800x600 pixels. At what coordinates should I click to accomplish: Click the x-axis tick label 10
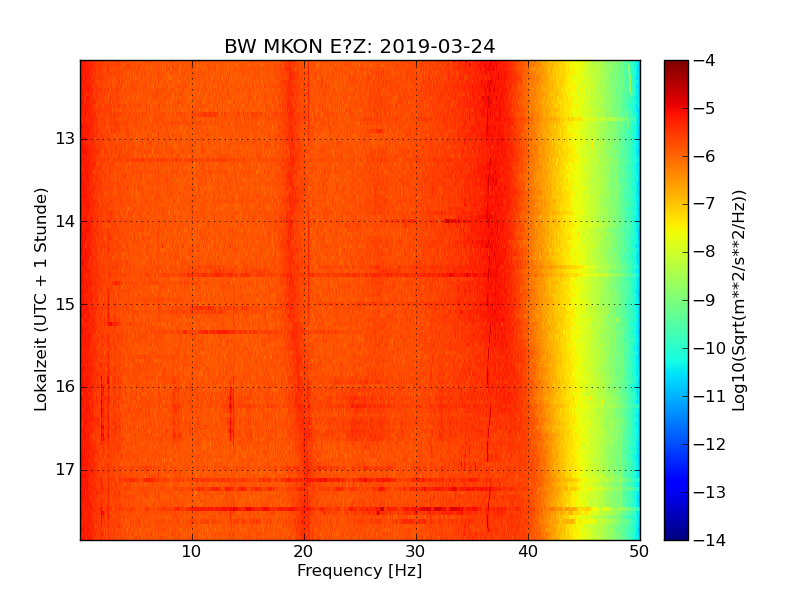191,552
